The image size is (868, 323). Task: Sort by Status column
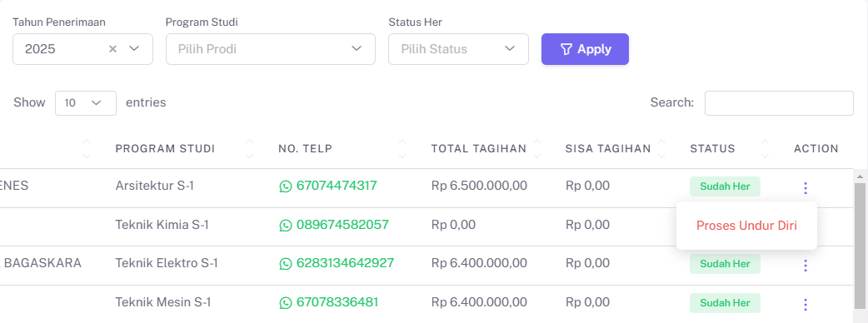tap(765, 148)
